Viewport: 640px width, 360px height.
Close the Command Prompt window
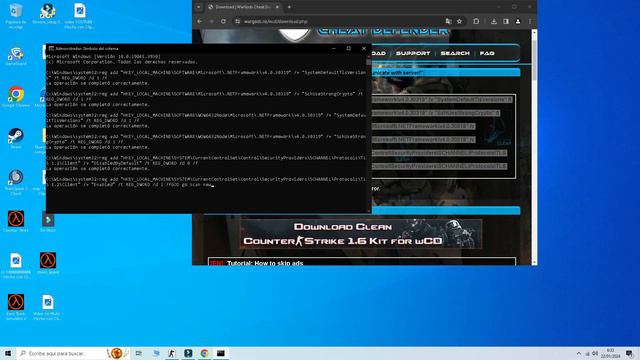tap(364, 48)
